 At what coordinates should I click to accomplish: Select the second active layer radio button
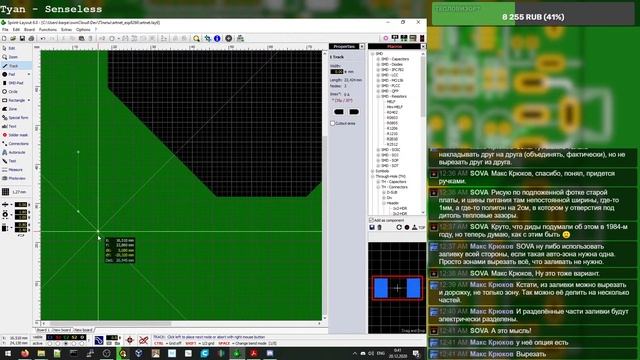[58, 343]
